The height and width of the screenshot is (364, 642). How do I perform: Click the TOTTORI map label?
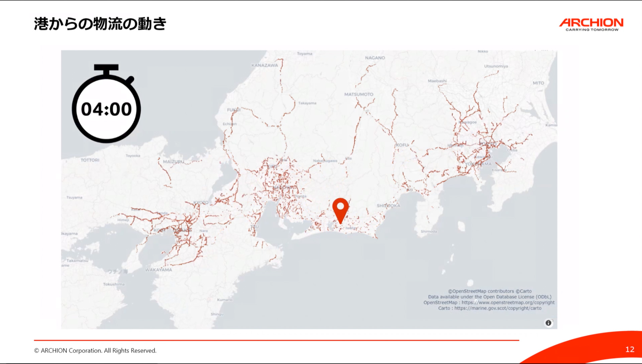pos(90,160)
